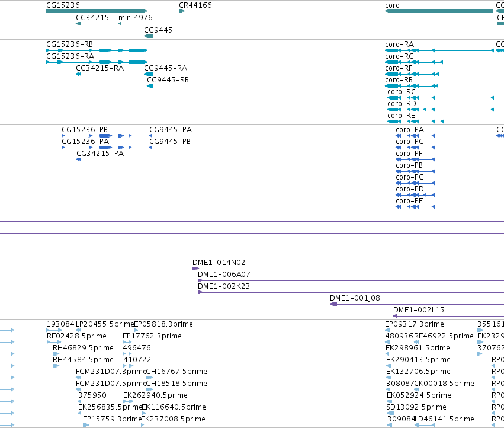Click the CG15236-PB protein label
This screenshot has height=428, width=504.
(85, 130)
